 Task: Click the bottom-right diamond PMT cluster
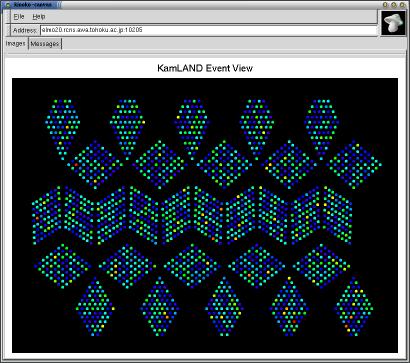(x=354, y=307)
